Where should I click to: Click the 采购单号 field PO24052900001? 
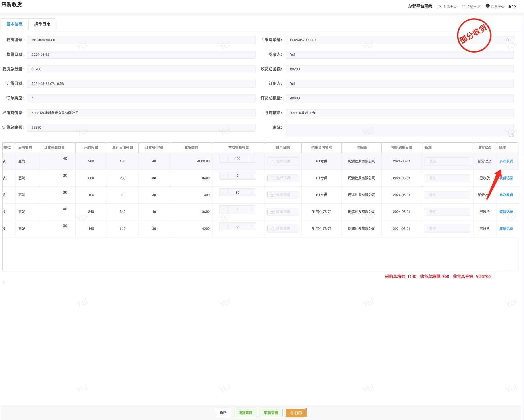[x=393, y=40]
